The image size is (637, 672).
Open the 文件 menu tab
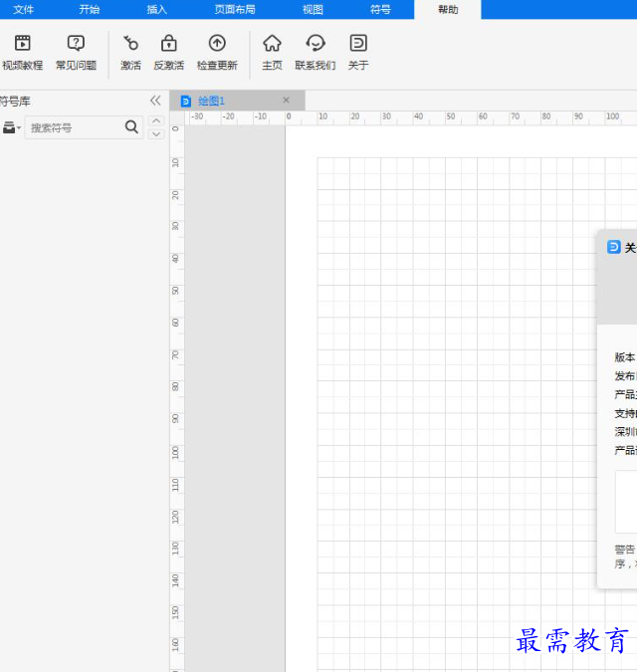click(23, 9)
